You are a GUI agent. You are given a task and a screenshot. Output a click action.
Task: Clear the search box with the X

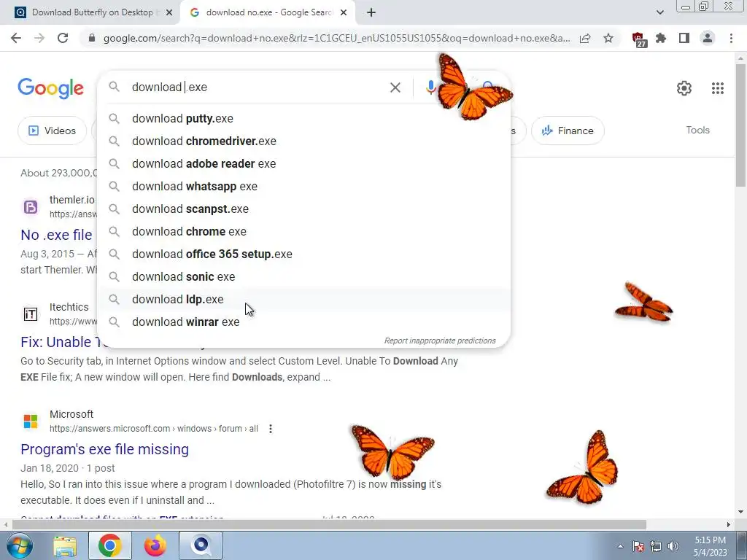[x=395, y=87]
